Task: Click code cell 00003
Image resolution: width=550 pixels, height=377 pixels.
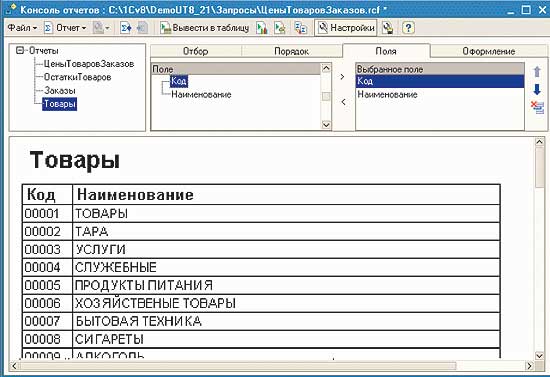Action: 47,249
